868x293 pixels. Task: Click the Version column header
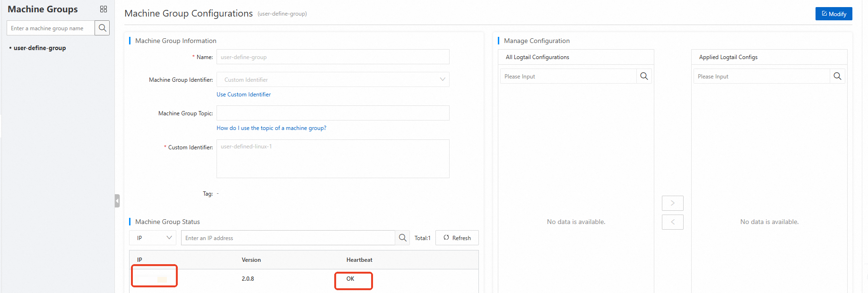[x=251, y=260]
